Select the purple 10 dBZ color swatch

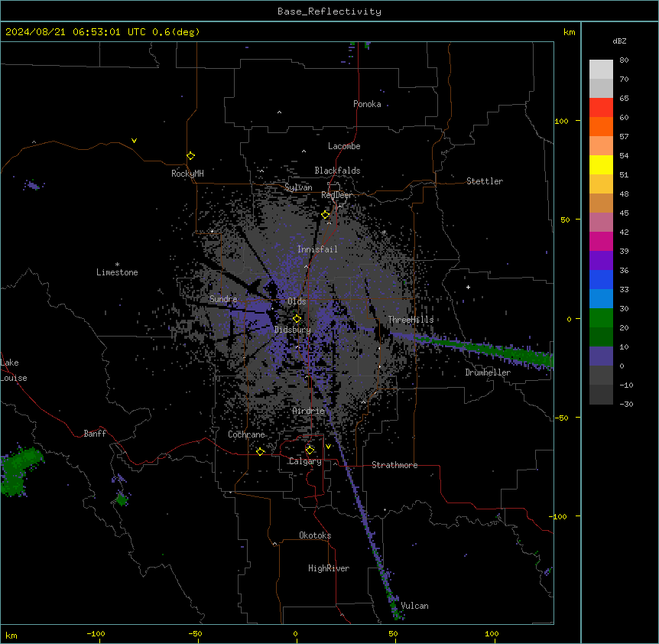601,356
